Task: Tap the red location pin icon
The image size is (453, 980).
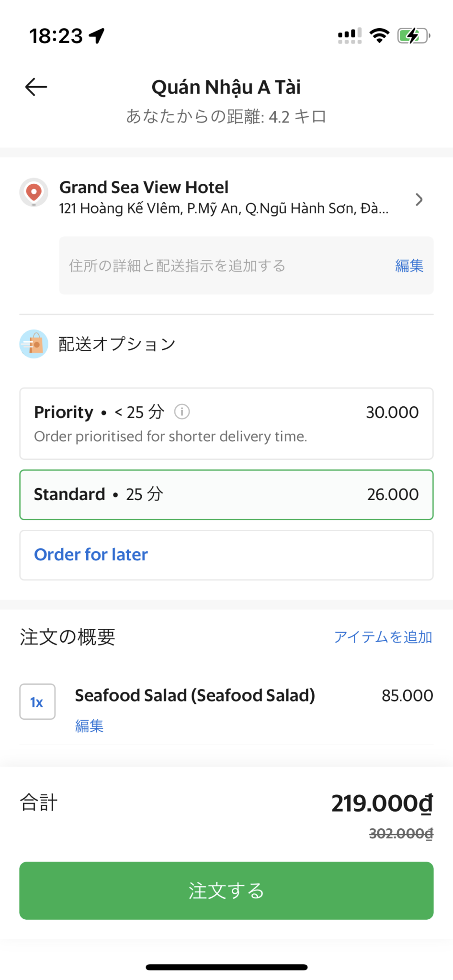Action: point(34,192)
